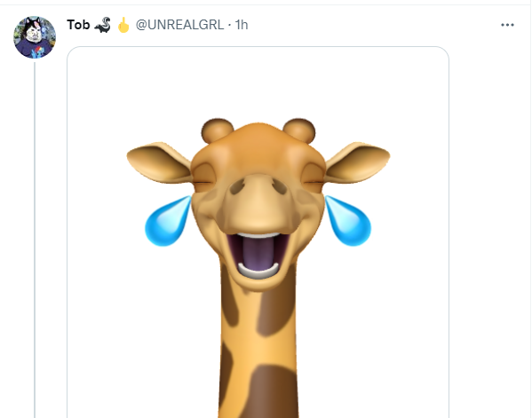Click the middle finger emoji in the name
Image resolution: width=532 pixels, height=418 pixels.
pyautogui.click(x=123, y=25)
